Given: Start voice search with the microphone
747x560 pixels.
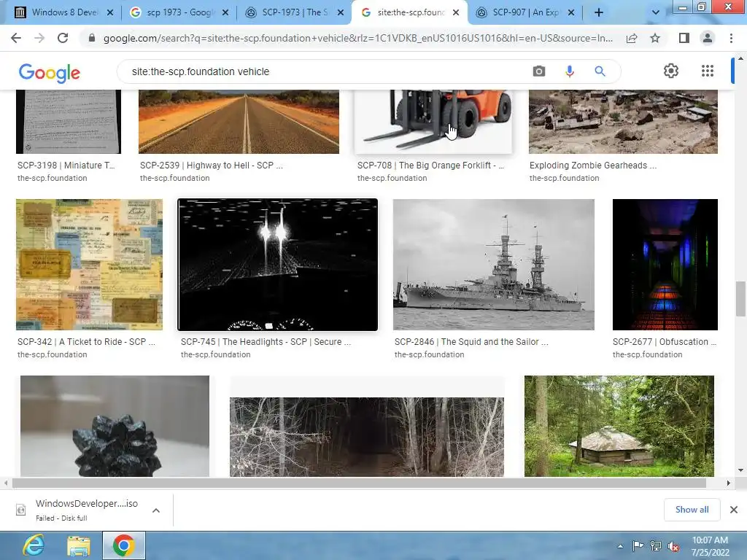Looking at the screenshot, I should coord(569,71).
